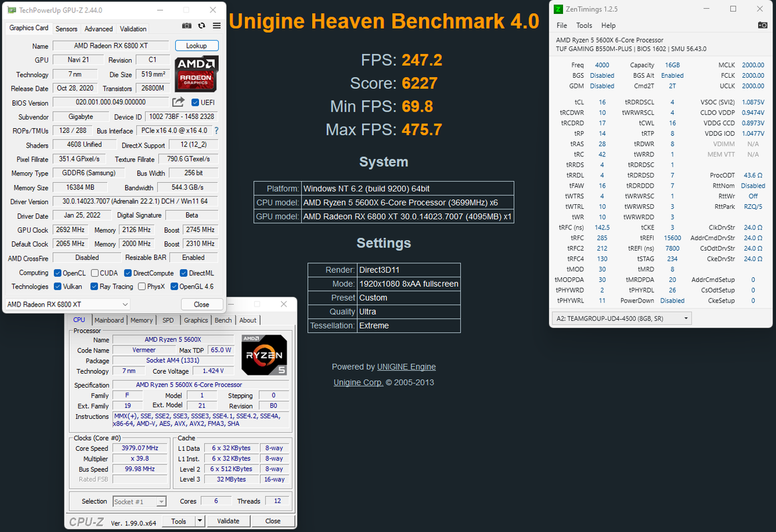Click the Score value 6227

pos(419,83)
